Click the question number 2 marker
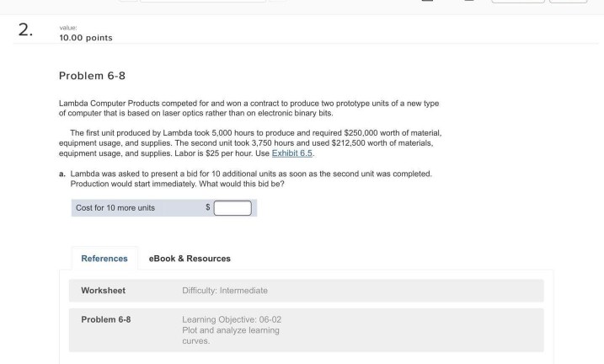 click(x=25, y=30)
